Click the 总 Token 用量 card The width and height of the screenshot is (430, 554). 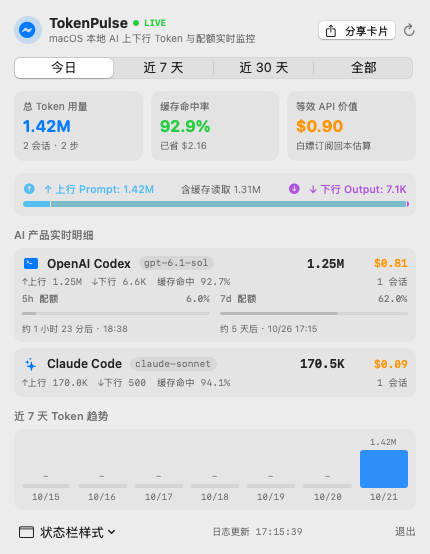click(78, 126)
